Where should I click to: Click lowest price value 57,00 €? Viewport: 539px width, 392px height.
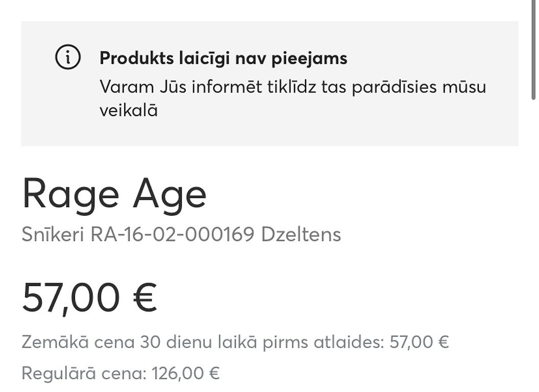pyautogui.click(x=419, y=342)
